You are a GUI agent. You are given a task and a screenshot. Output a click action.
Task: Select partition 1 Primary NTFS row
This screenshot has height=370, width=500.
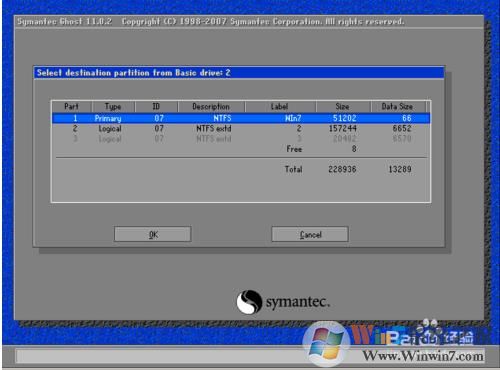coord(241,118)
